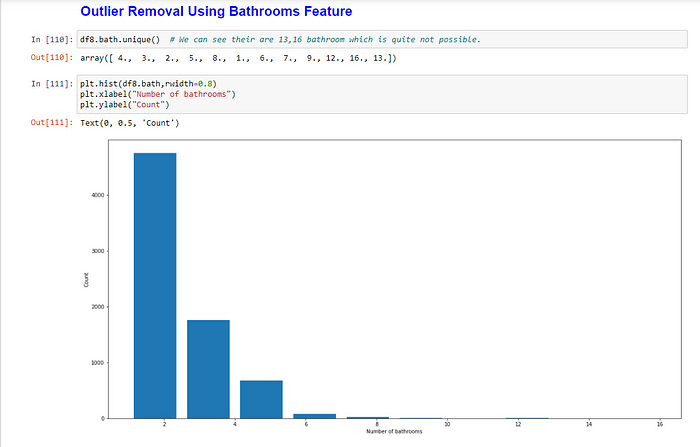
Task: Click the second histogram bar near 3
Action: tap(208, 369)
